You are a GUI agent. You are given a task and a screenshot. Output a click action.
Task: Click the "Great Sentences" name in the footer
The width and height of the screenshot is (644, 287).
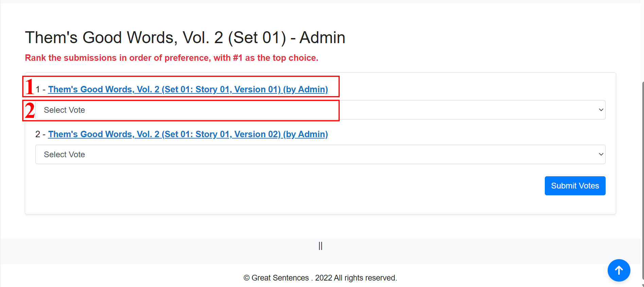[x=280, y=278]
